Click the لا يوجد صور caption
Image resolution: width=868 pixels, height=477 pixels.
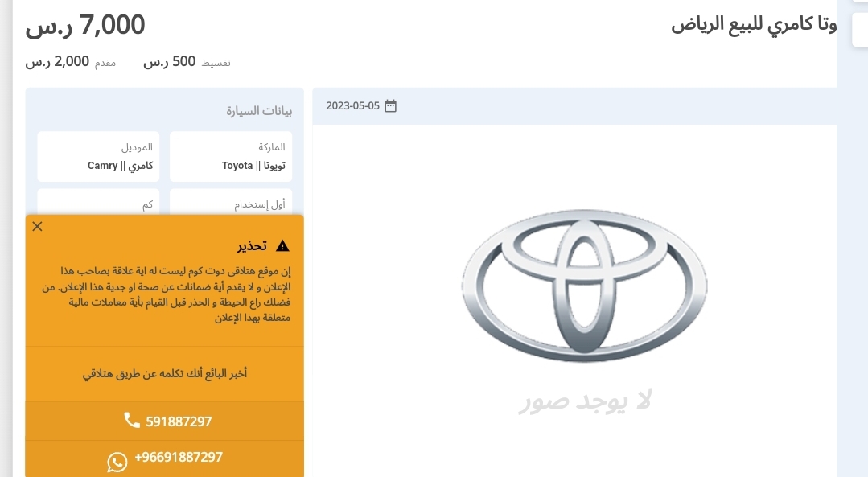tap(585, 401)
